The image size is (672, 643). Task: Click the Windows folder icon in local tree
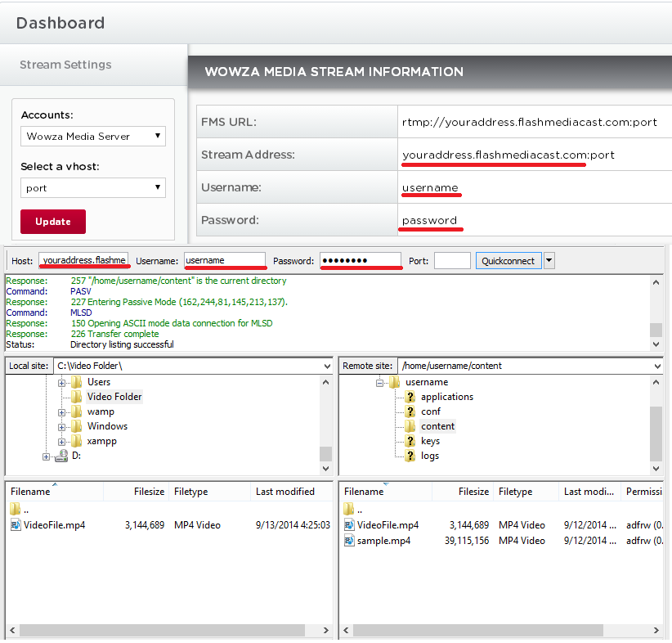[x=77, y=426]
